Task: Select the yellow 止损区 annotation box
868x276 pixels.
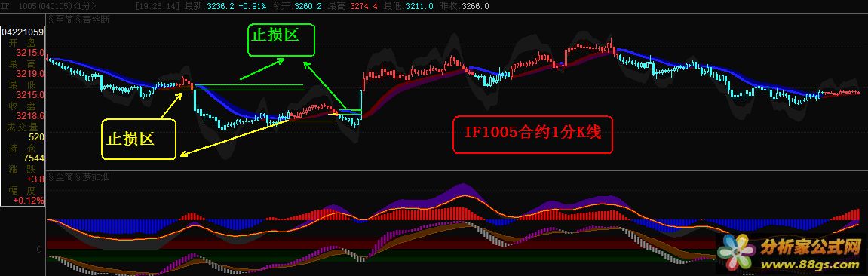Action: (x=139, y=140)
